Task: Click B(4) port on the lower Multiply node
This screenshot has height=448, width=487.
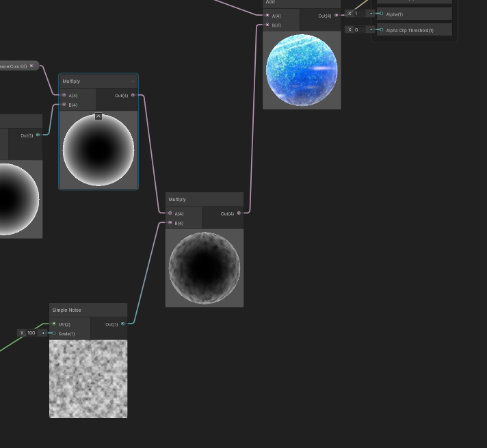Action: [x=170, y=223]
